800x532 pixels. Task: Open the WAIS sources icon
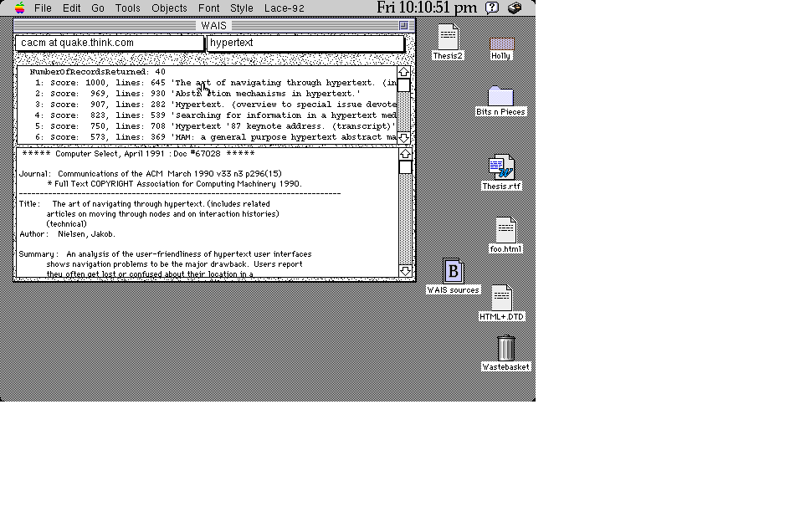pyautogui.click(x=454, y=272)
